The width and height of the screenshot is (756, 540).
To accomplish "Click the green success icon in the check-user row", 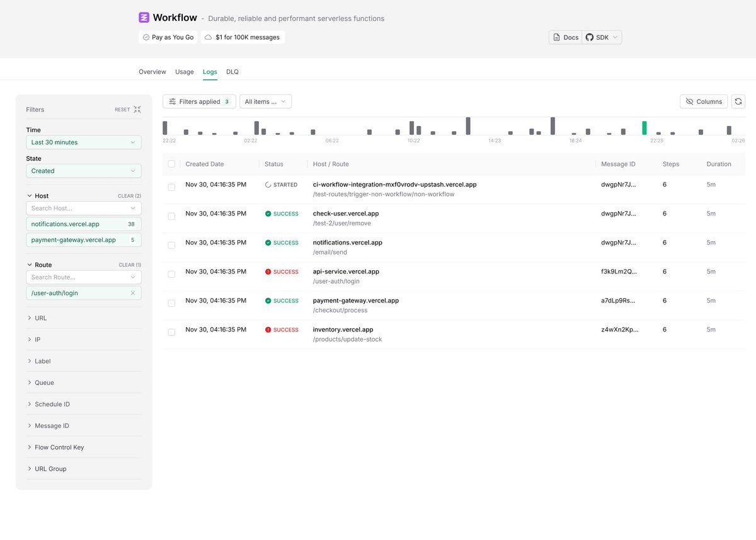I will tap(268, 214).
